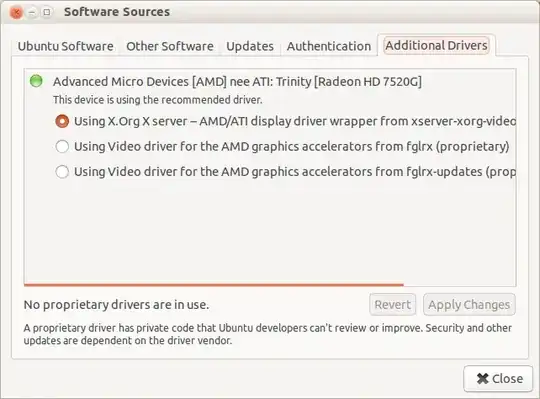Close the Software Sources dialog
Viewport: 540px width, 399px height.
(x=498, y=379)
